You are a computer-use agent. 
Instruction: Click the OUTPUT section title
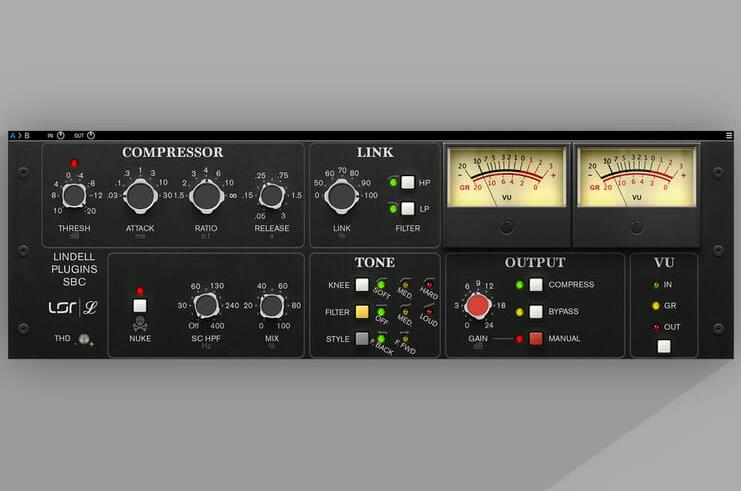pyautogui.click(x=534, y=262)
